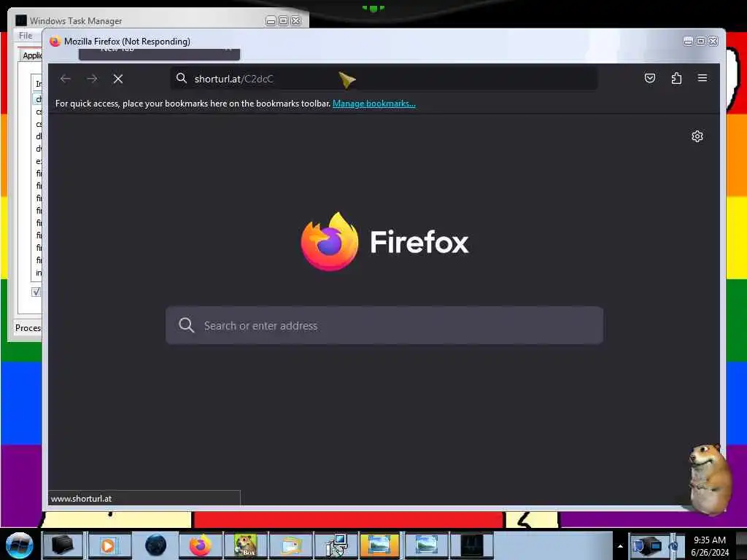Open File menu in Windows Task Manager
The height and width of the screenshot is (560, 747).
coord(26,36)
